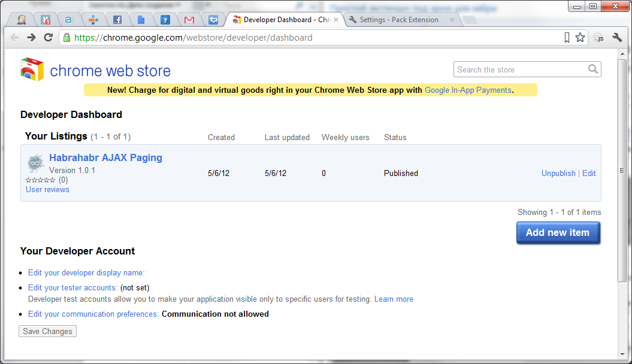
Task: Click the scrollbar down arrow
Action: click(622, 354)
